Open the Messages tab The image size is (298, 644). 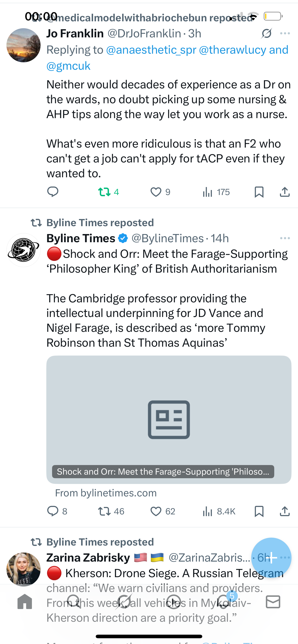point(273,602)
